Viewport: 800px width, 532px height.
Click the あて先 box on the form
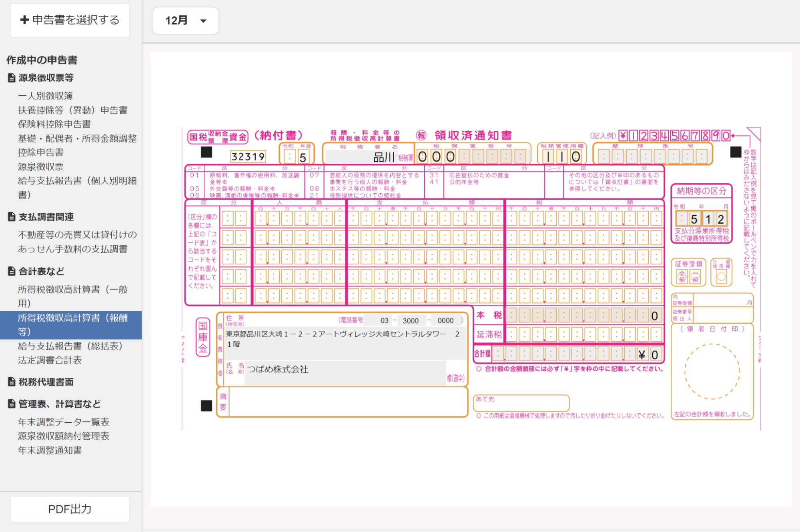tap(521, 403)
